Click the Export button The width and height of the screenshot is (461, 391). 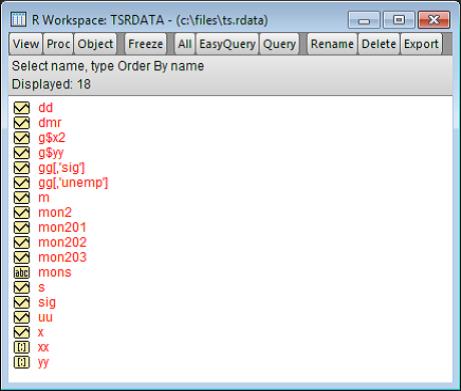click(421, 44)
